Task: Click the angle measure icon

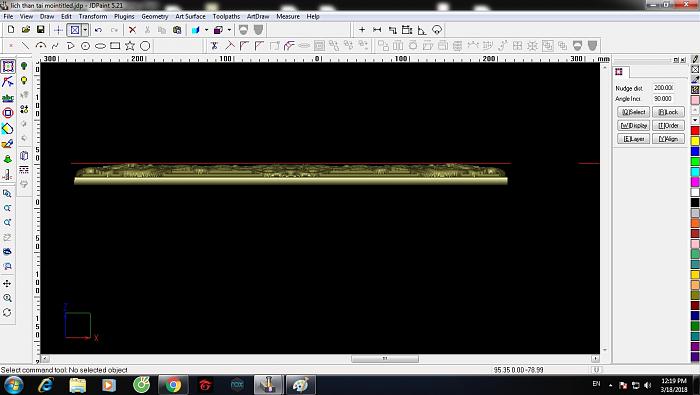Action: [x=422, y=30]
